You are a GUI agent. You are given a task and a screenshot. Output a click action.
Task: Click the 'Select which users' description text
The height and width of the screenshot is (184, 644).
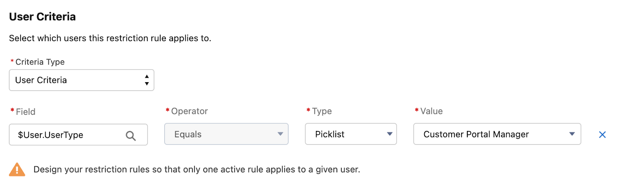click(110, 38)
